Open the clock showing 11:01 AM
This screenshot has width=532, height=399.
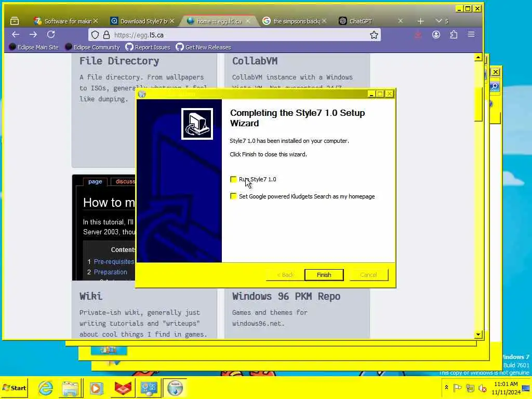[506, 388]
